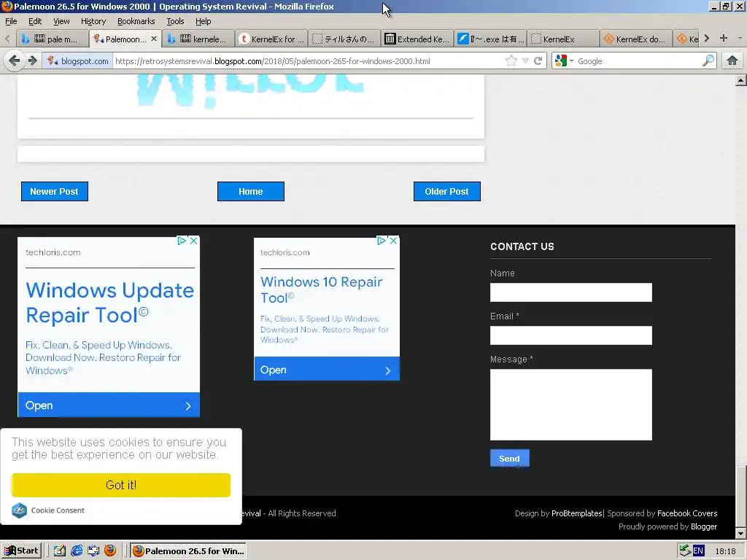Open the tab list dropdown at the far right
Viewport: 747px width, 560px height.
[x=740, y=38]
